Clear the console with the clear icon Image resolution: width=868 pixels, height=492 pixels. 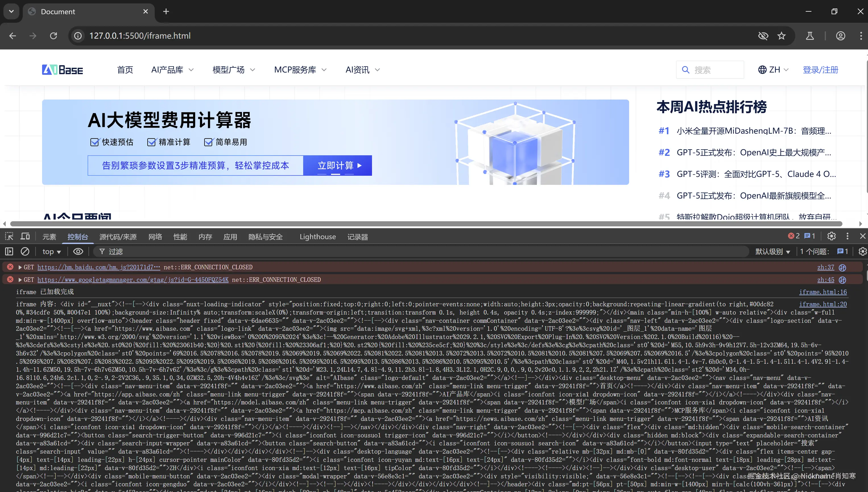25,251
